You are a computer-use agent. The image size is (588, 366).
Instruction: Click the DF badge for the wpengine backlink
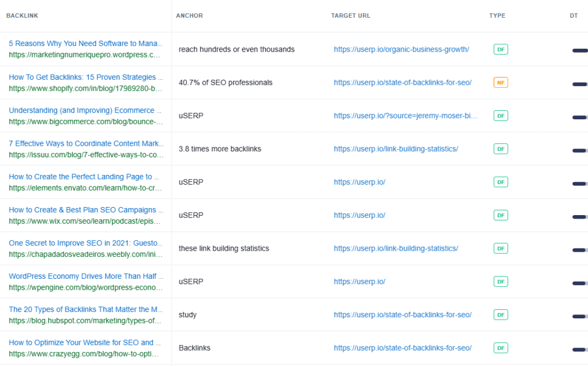[501, 282]
